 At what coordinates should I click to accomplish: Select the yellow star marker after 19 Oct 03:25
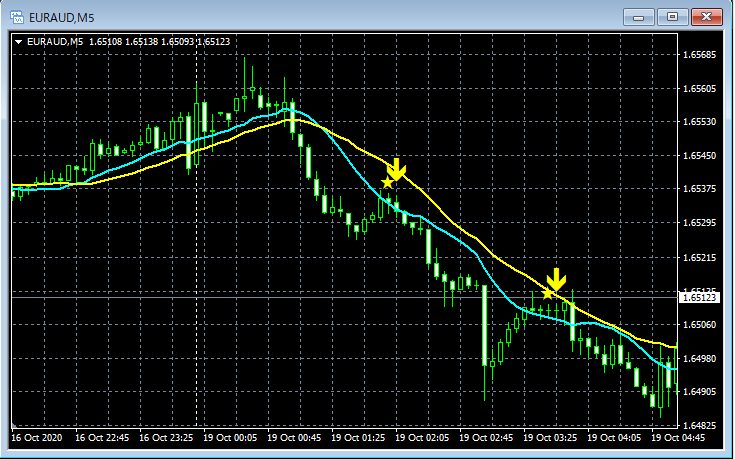548,294
